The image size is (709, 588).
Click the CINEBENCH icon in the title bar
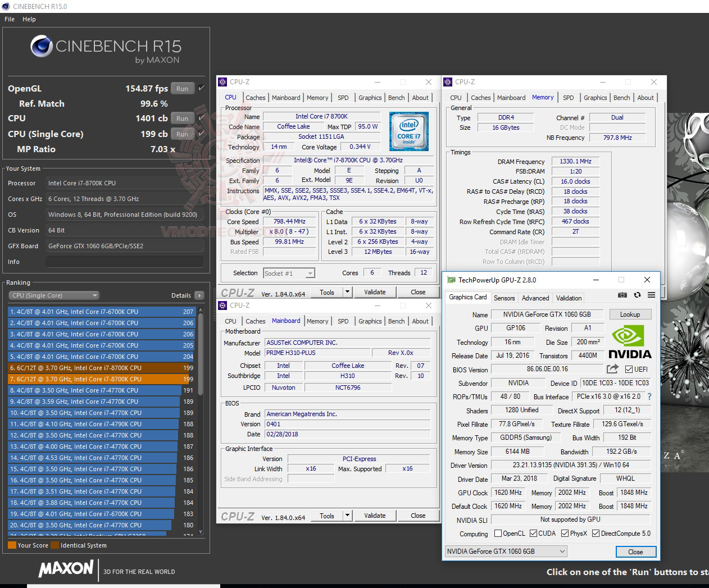coord(6,6)
